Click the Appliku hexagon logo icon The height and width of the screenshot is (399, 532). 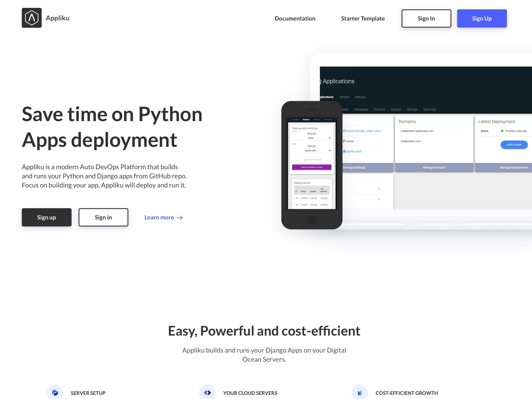point(32,18)
